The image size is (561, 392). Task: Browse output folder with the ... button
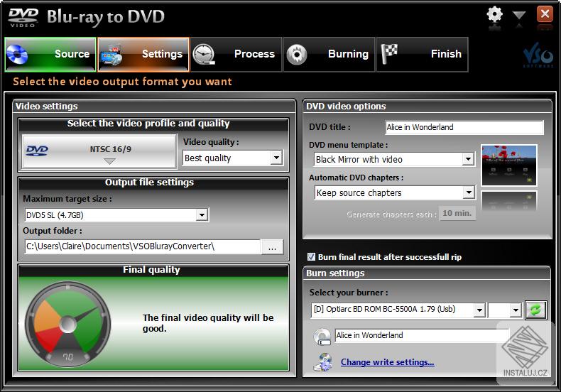pos(272,247)
